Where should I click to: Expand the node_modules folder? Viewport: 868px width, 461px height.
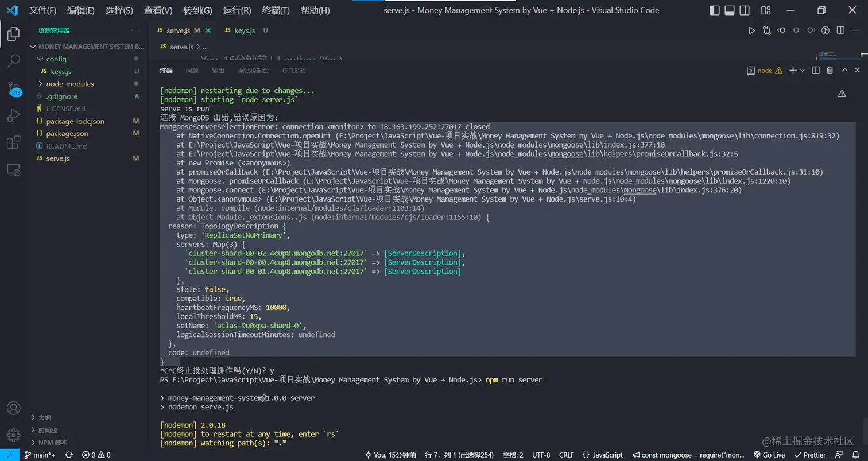40,84
